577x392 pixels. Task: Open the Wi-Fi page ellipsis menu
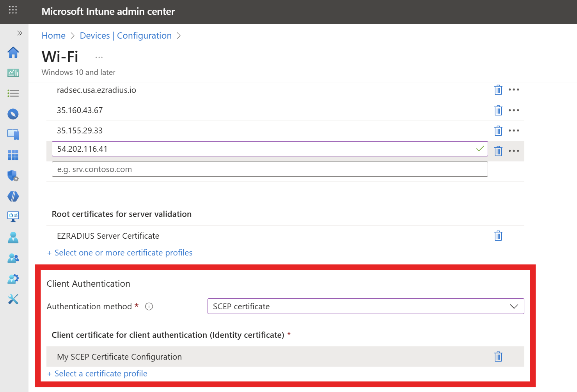click(x=99, y=57)
